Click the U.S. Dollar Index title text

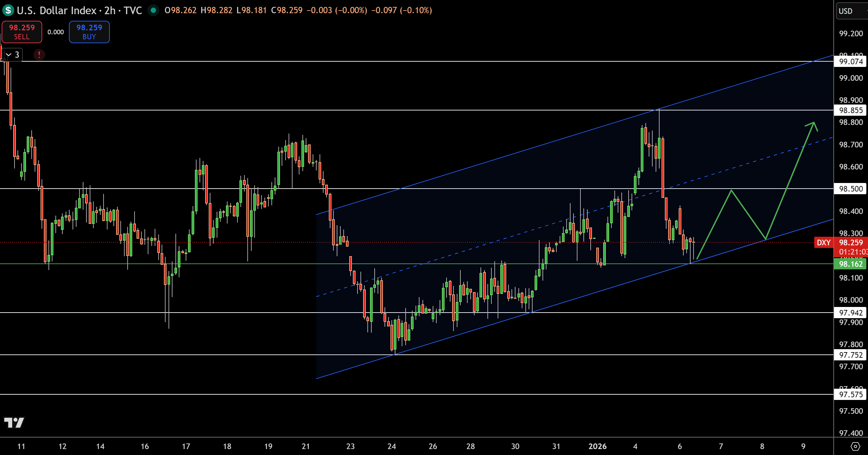[x=57, y=11]
